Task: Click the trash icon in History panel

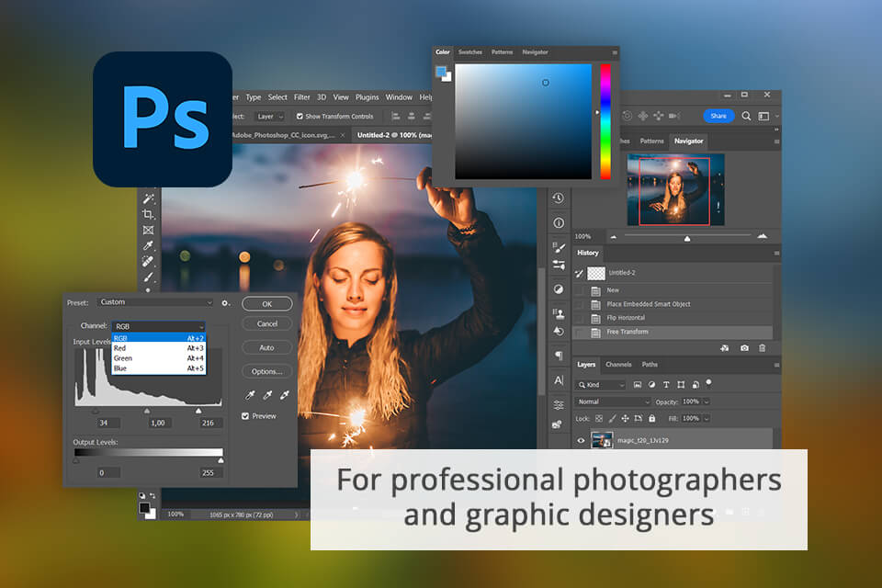Action: click(x=763, y=348)
